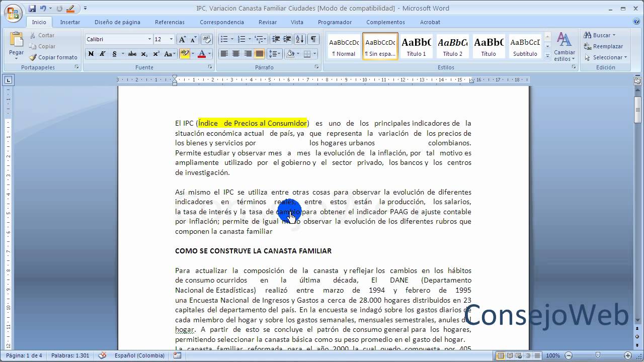The height and width of the screenshot is (362, 644).
Task: Apply Título 1 style
Action: pos(417,47)
